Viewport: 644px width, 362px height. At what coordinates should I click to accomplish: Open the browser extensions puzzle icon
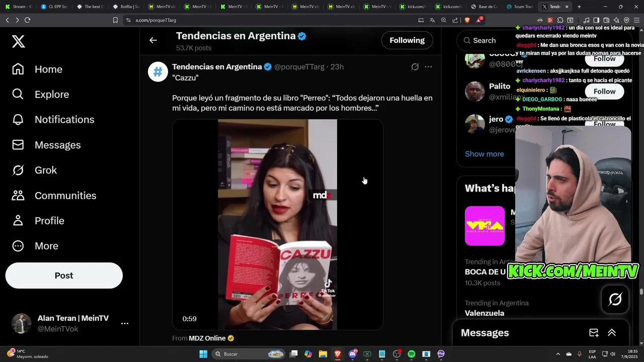click(560, 20)
